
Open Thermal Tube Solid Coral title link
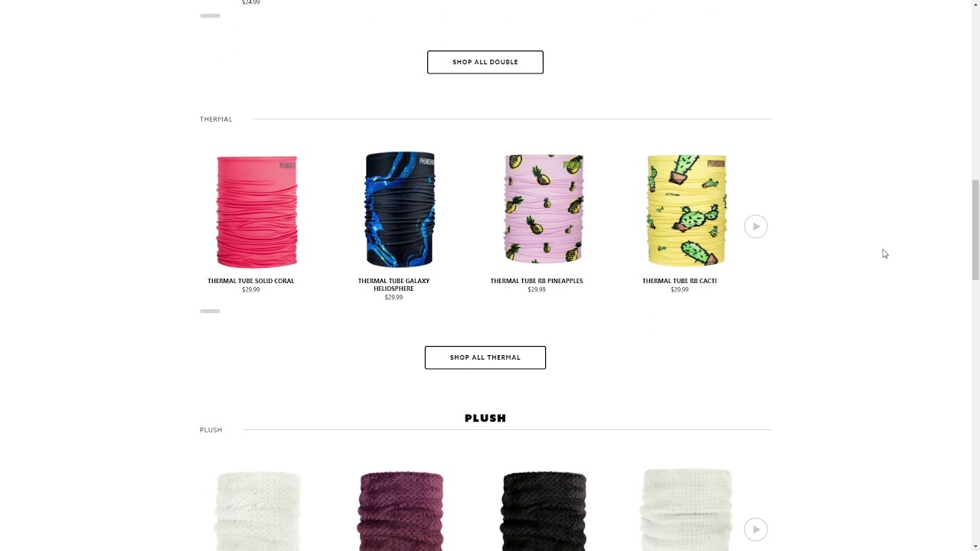[250, 281]
